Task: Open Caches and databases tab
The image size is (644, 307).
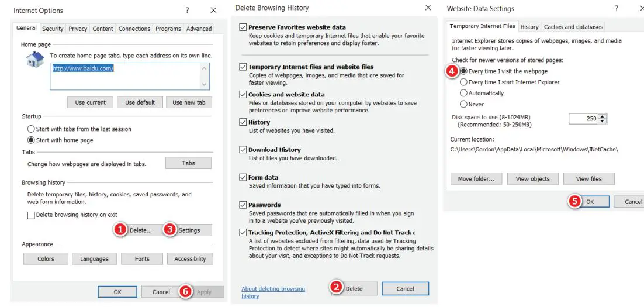Action: click(573, 27)
